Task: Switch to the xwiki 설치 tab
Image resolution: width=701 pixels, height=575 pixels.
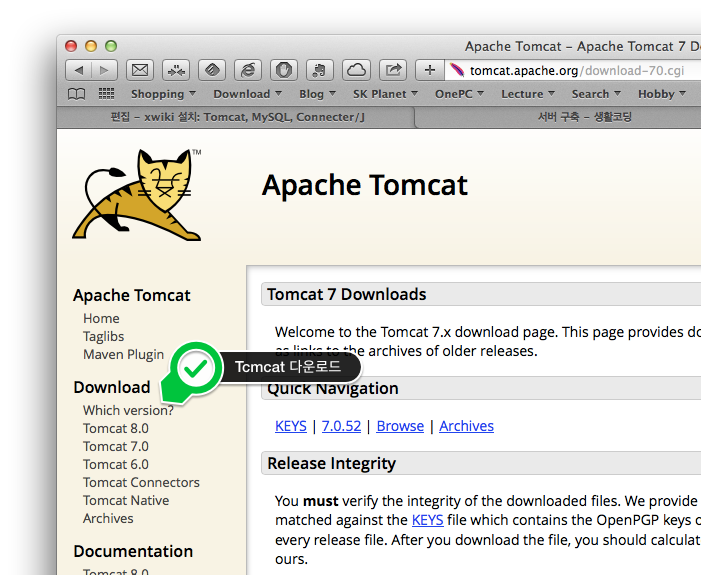Action: [x=237, y=117]
